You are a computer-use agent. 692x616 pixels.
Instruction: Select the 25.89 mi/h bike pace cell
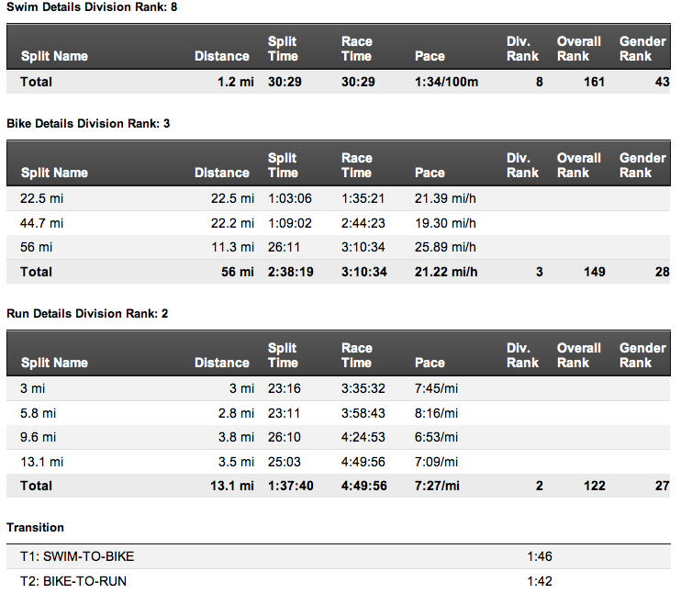pos(445,247)
